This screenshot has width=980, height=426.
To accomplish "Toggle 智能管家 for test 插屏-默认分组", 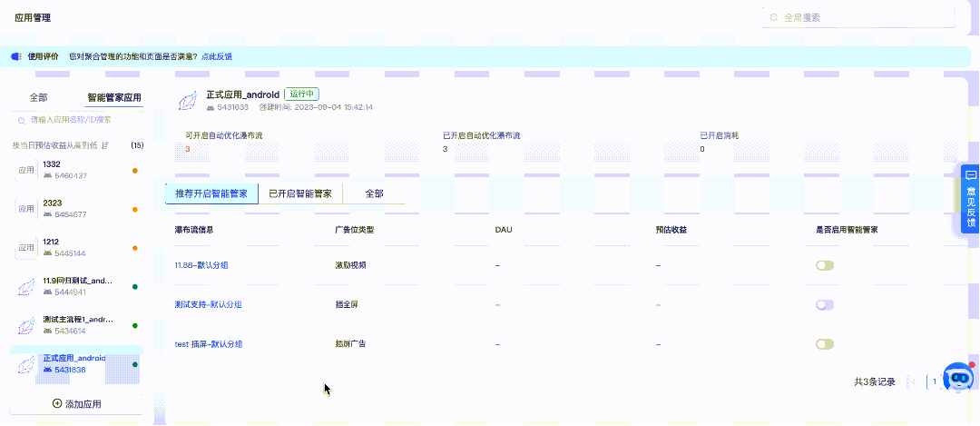I will click(825, 344).
